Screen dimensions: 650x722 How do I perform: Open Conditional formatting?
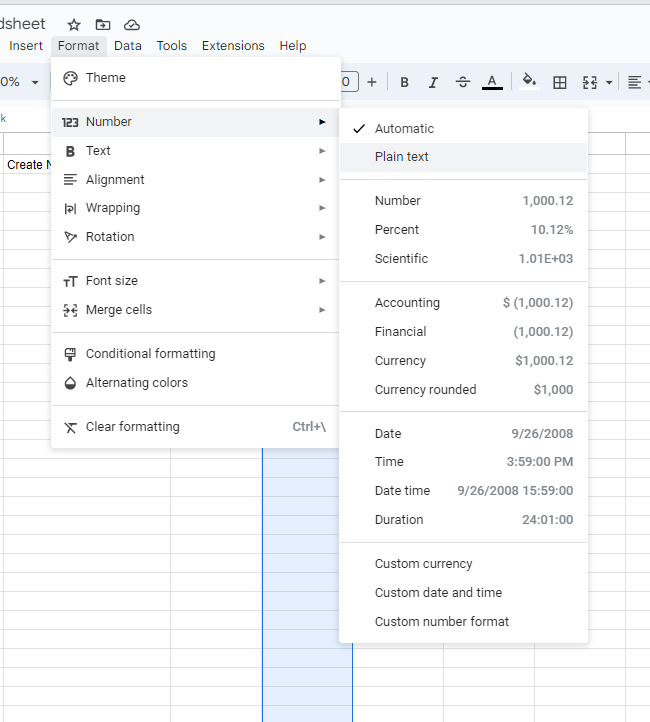tap(196, 354)
